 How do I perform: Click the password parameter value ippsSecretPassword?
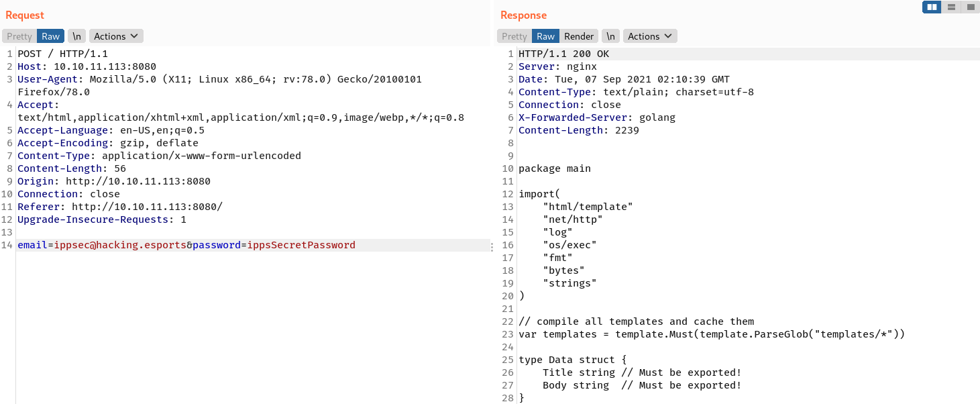tap(301, 246)
